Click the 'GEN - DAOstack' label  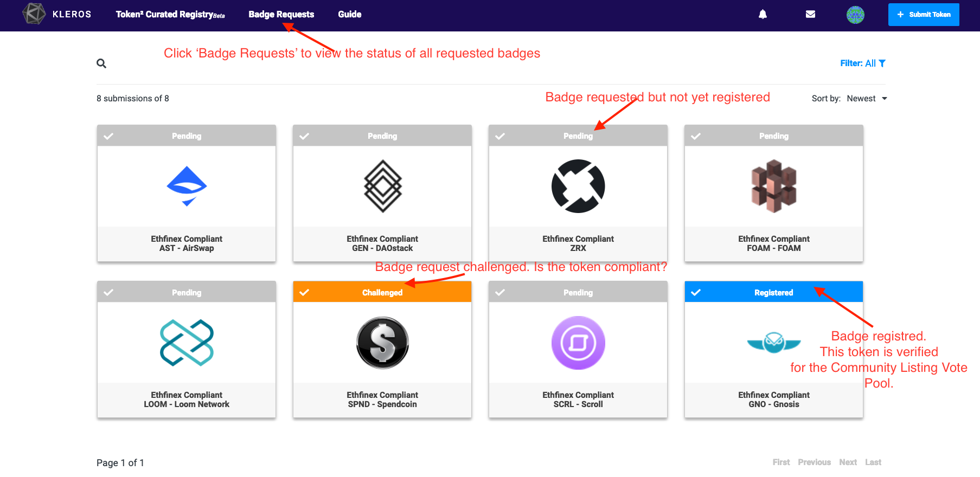pyautogui.click(x=382, y=248)
